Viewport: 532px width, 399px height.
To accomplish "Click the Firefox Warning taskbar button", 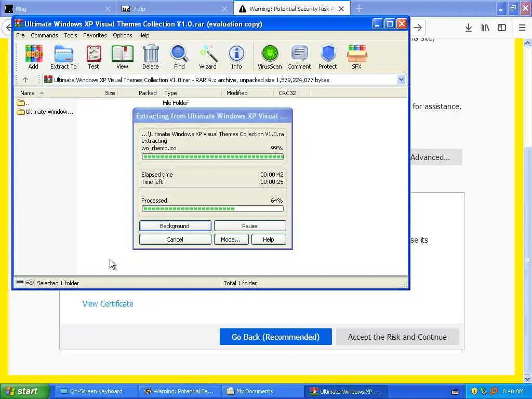I will pos(179,391).
